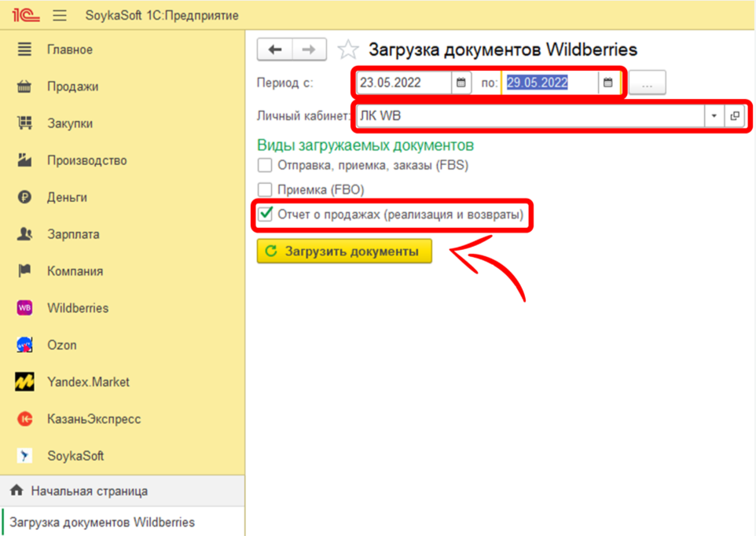756x536 pixels.
Task: Click the end date field 29.05.2022
Action: [550, 83]
